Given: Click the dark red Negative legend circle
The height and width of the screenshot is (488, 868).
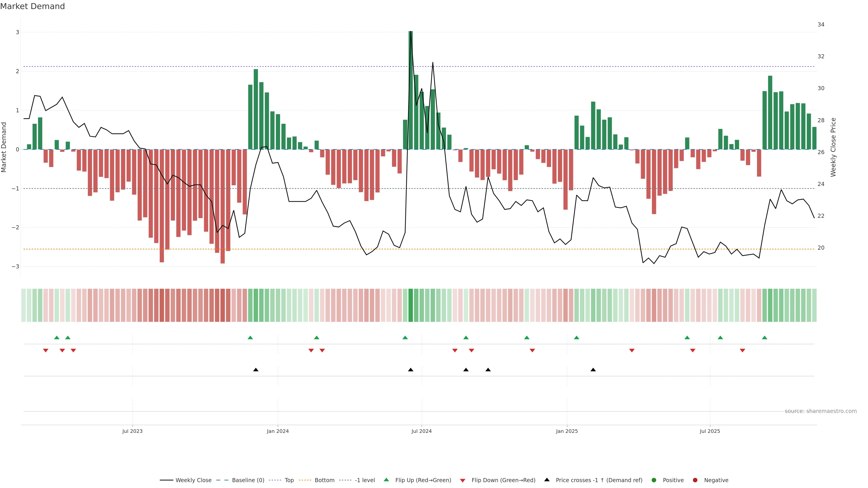Looking at the screenshot, I should click(x=695, y=480).
